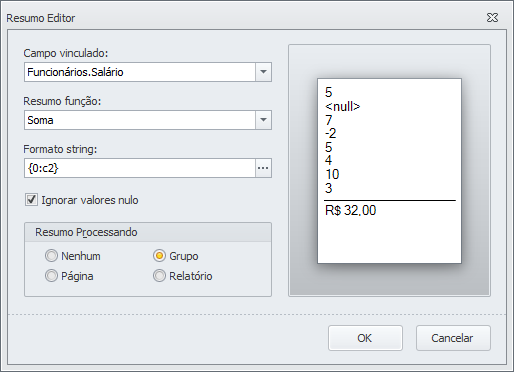Open the Campo vinculado dropdown arrow

point(263,72)
